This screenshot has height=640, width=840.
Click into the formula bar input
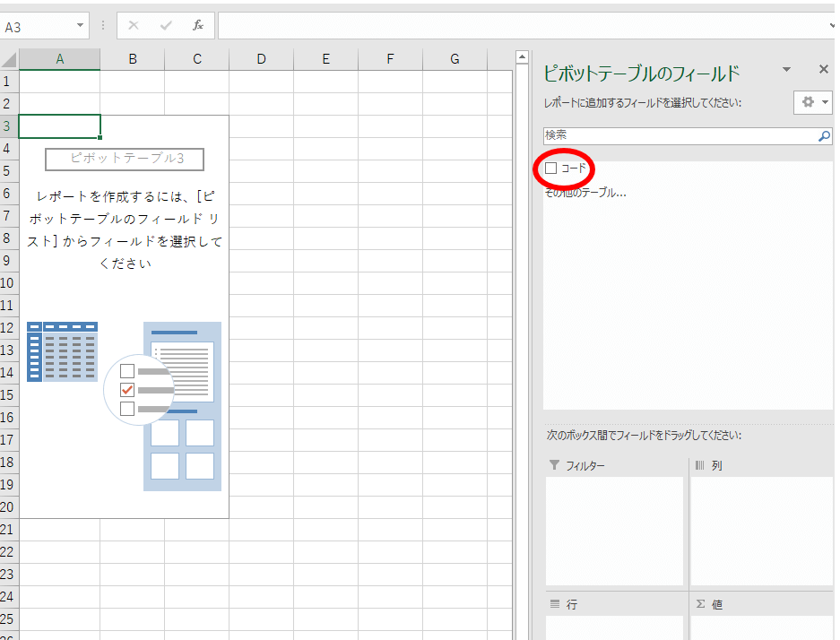pyautogui.click(x=520, y=26)
